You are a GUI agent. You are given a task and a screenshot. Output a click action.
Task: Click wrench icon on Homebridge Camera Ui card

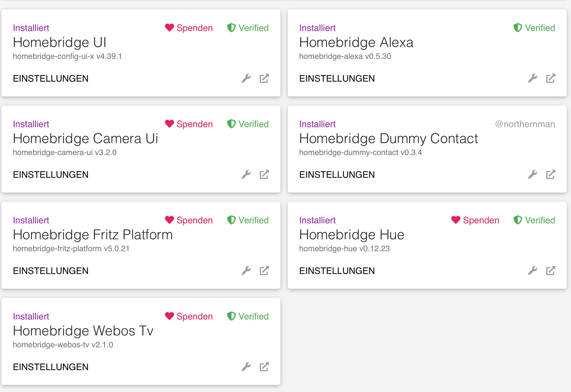click(246, 174)
